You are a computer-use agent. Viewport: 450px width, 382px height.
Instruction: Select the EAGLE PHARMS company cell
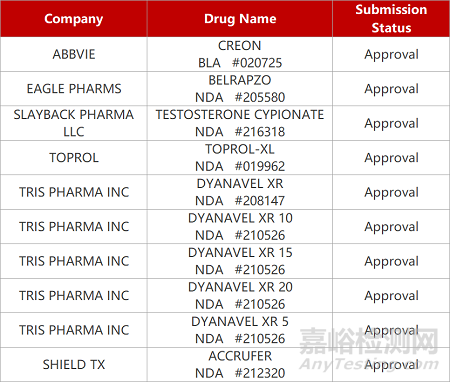tap(74, 89)
